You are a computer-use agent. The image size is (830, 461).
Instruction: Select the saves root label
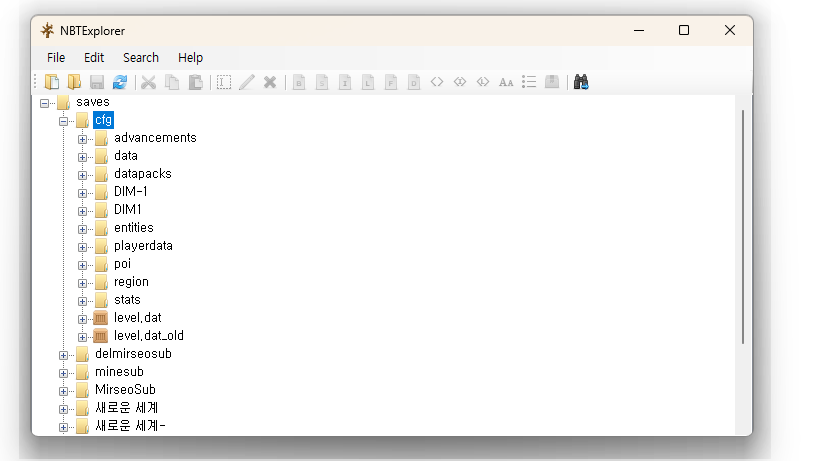click(93, 102)
